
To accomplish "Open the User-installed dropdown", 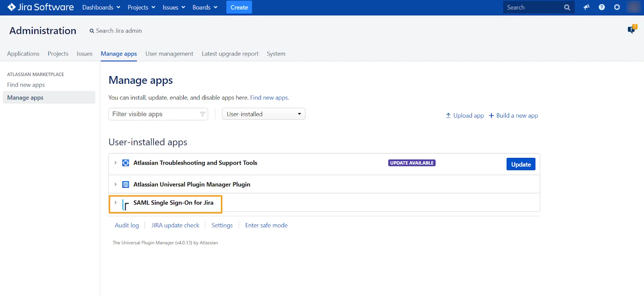I will (264, 114).
